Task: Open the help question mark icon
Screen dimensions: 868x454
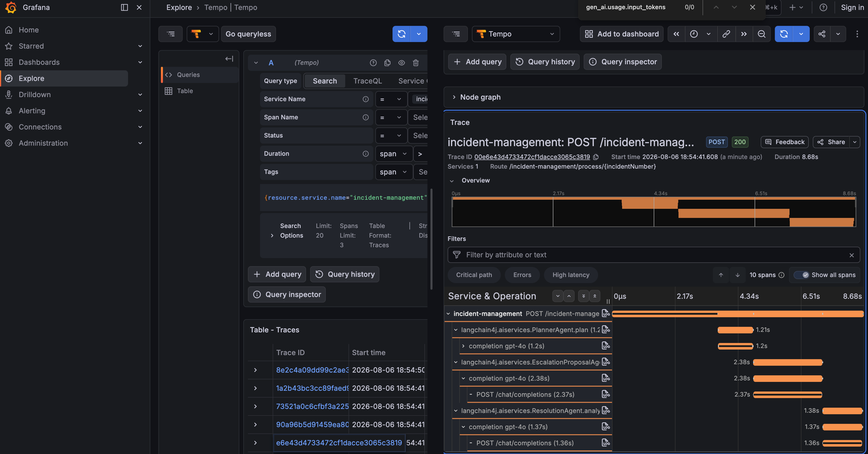Action: (x=823, y=7)
